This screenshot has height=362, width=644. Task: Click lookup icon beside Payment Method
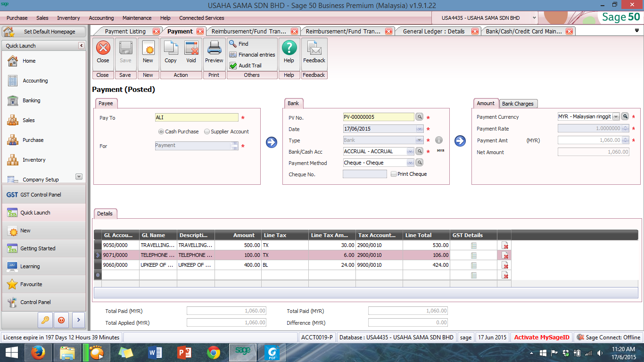[x=419, y=163]
